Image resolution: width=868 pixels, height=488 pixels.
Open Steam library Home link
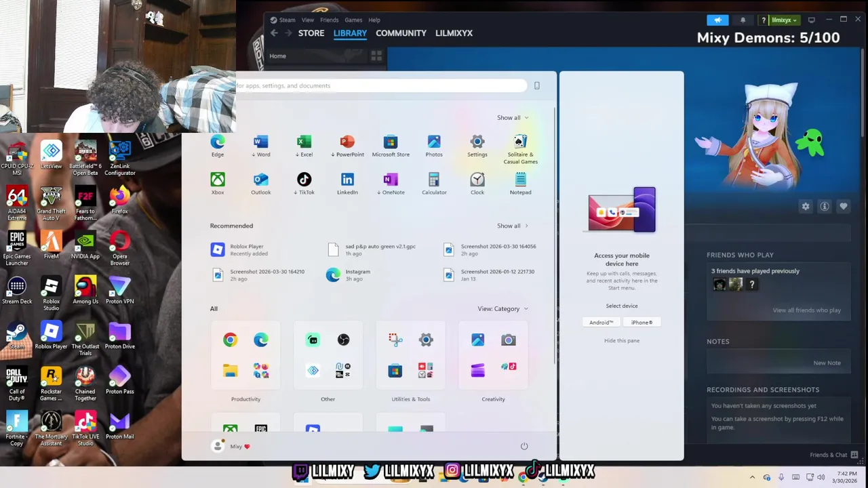click(x=277, y=56)
